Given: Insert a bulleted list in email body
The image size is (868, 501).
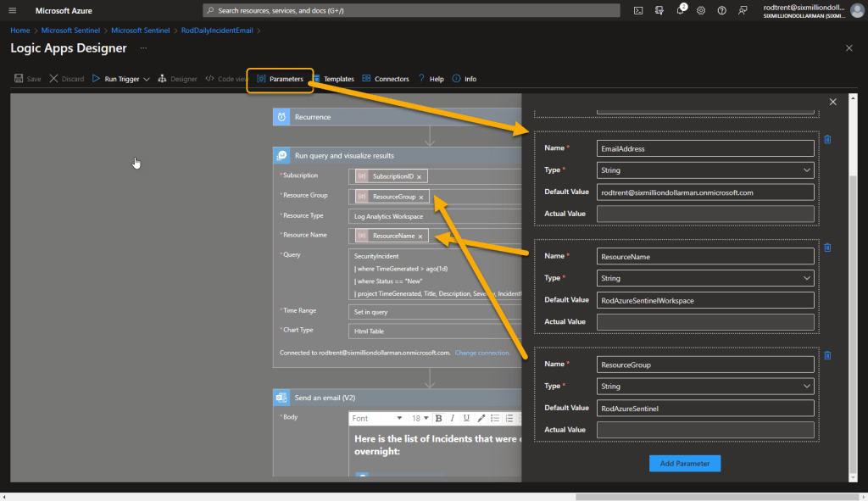Looking at the screenshot, I should click(495, 419).
